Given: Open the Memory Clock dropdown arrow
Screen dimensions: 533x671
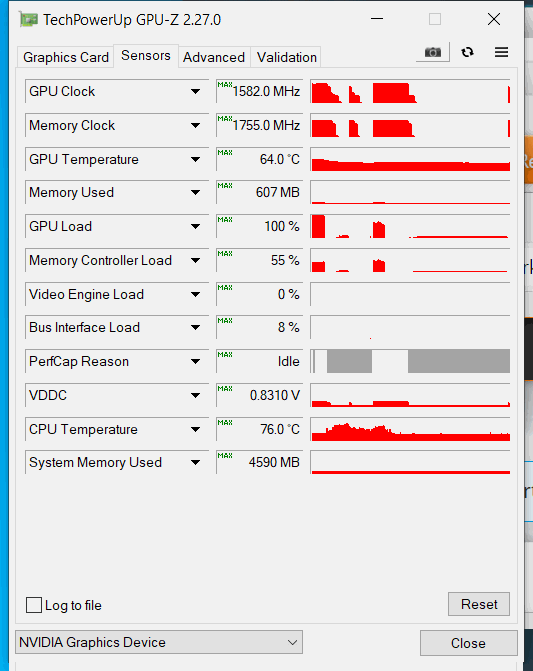Looking at the screenshot, I should tap(195, 125).
